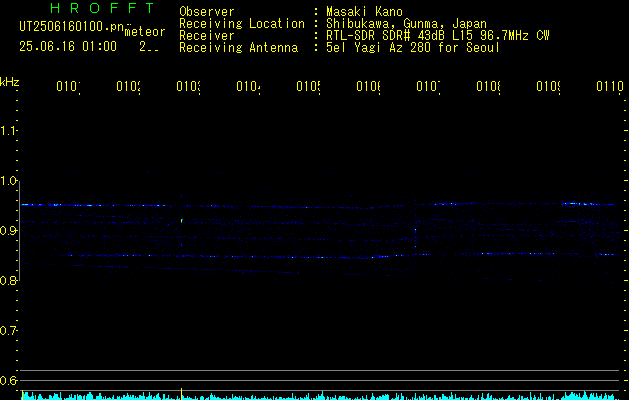Click the 0110 time marker

tap(610, 87)
